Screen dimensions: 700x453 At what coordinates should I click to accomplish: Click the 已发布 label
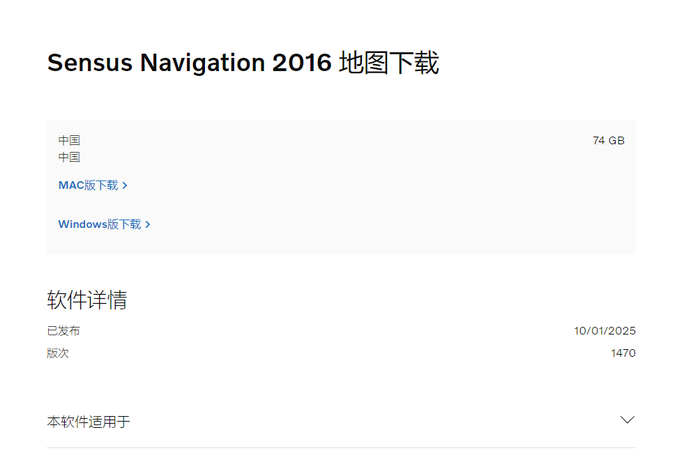(x=63, y=331)
